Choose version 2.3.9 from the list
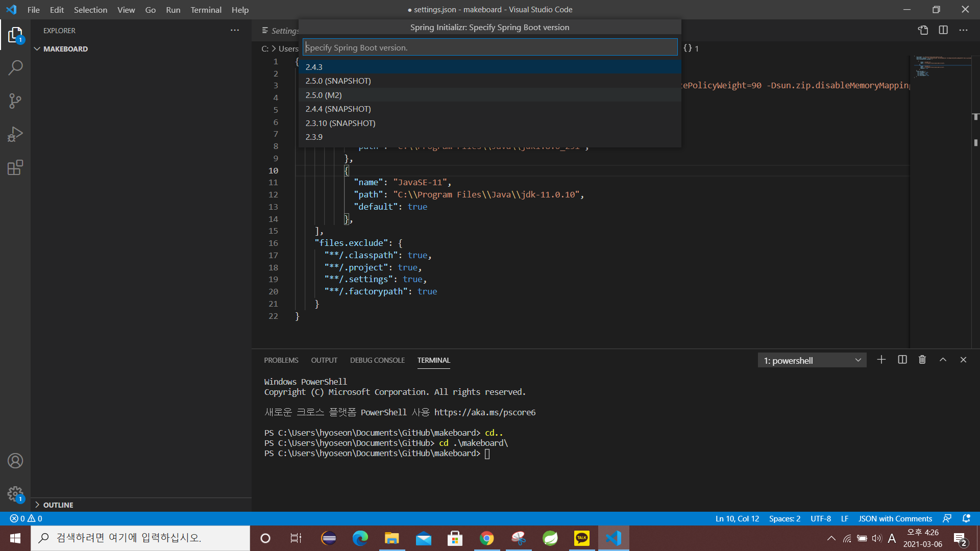Image resolution: width=980 pixels, height=551 pixels. click(x=314, y=137)
